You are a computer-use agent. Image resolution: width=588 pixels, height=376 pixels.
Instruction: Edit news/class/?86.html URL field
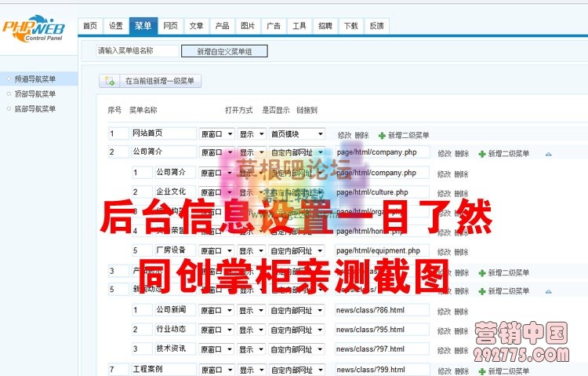(382, 310)
